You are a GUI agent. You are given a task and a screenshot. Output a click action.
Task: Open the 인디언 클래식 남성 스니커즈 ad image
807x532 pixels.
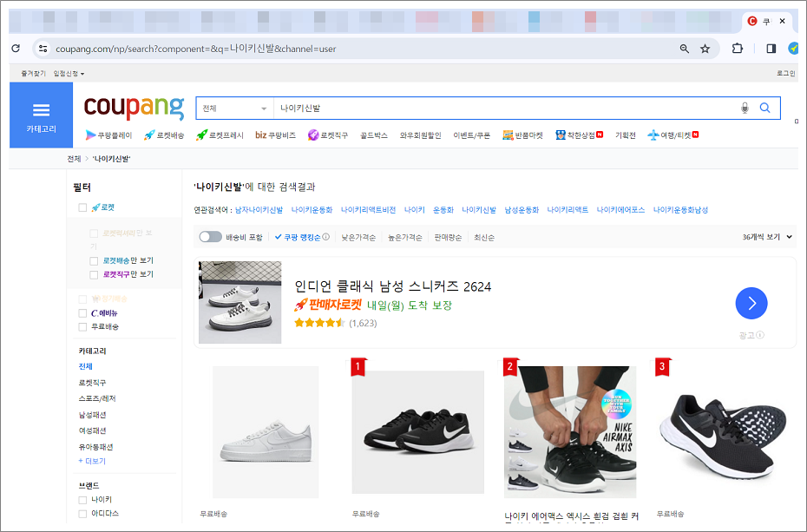239,303
